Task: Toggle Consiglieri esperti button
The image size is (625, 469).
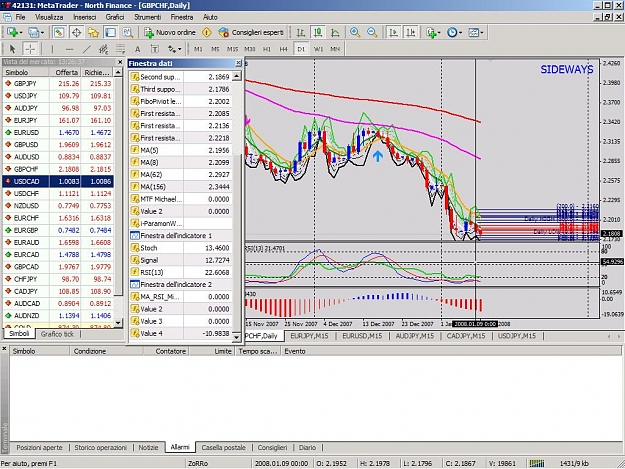Action: [x=251, y=33]
